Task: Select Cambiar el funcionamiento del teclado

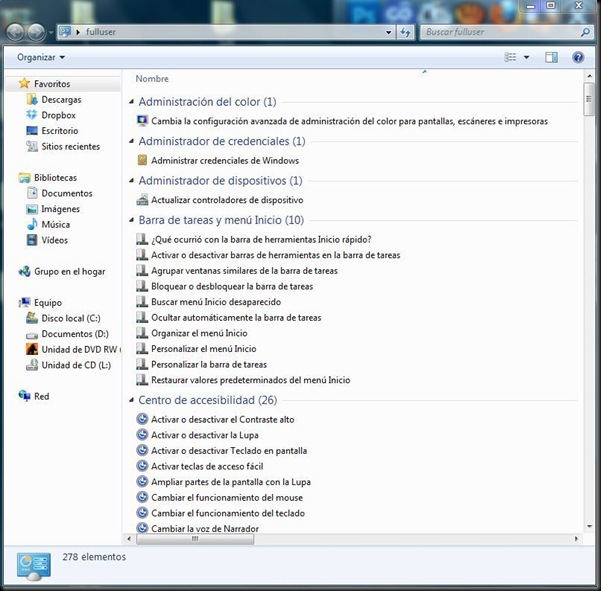Action: point(228,513)
